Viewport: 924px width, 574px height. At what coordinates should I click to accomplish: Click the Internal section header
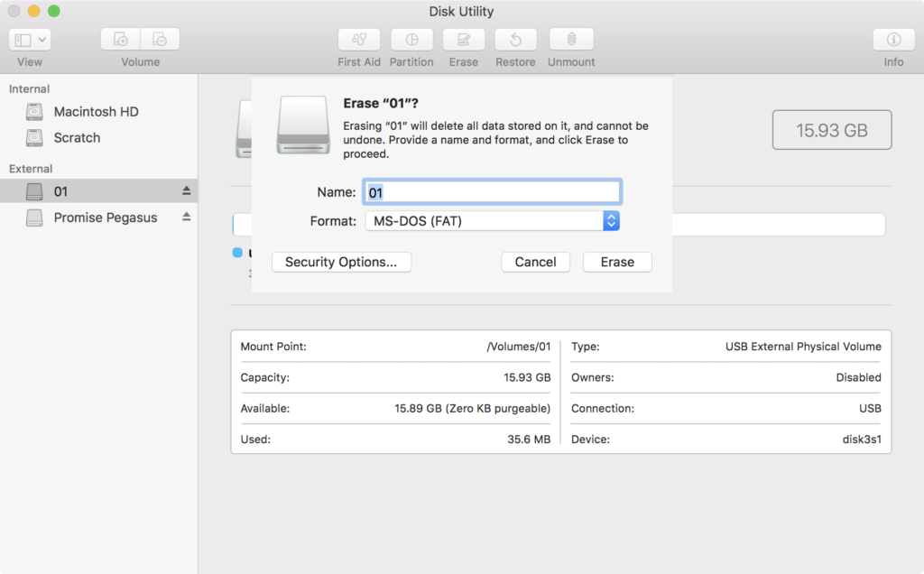click(29, 88)
